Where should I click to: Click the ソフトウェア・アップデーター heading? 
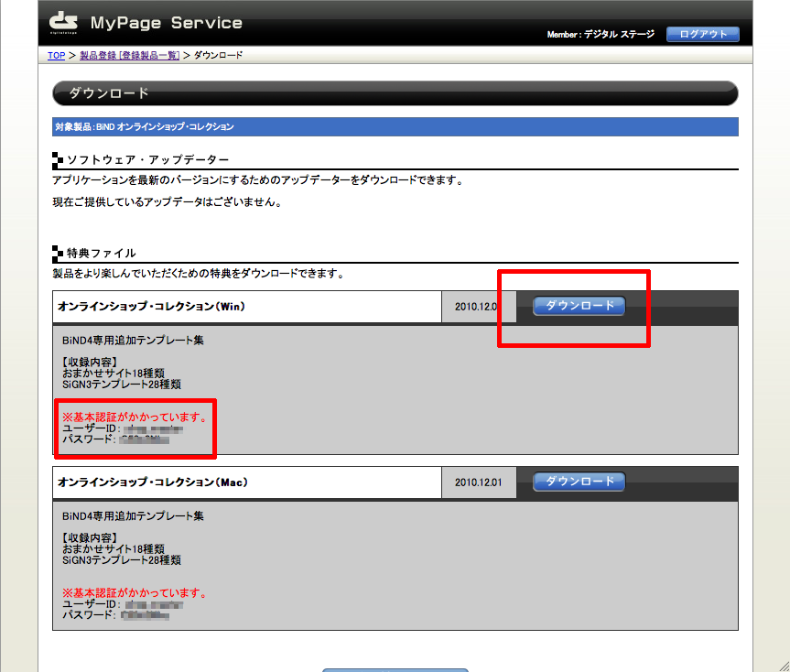click(147, 159)
